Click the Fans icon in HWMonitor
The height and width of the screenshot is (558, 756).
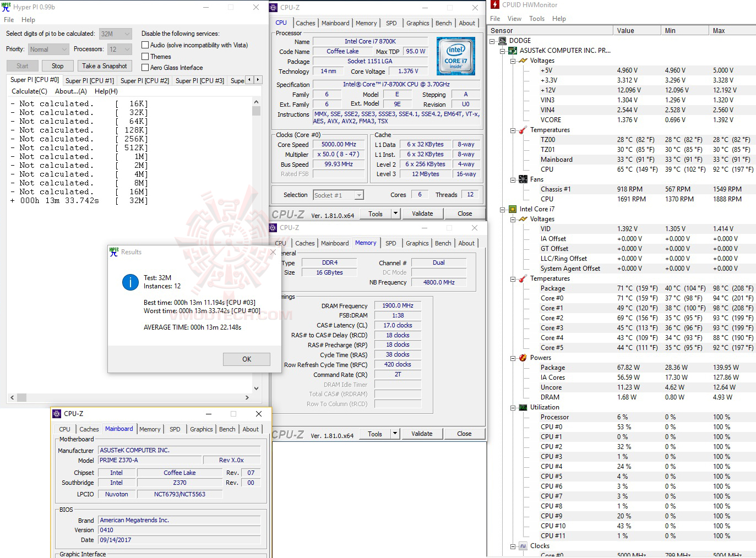523,179
